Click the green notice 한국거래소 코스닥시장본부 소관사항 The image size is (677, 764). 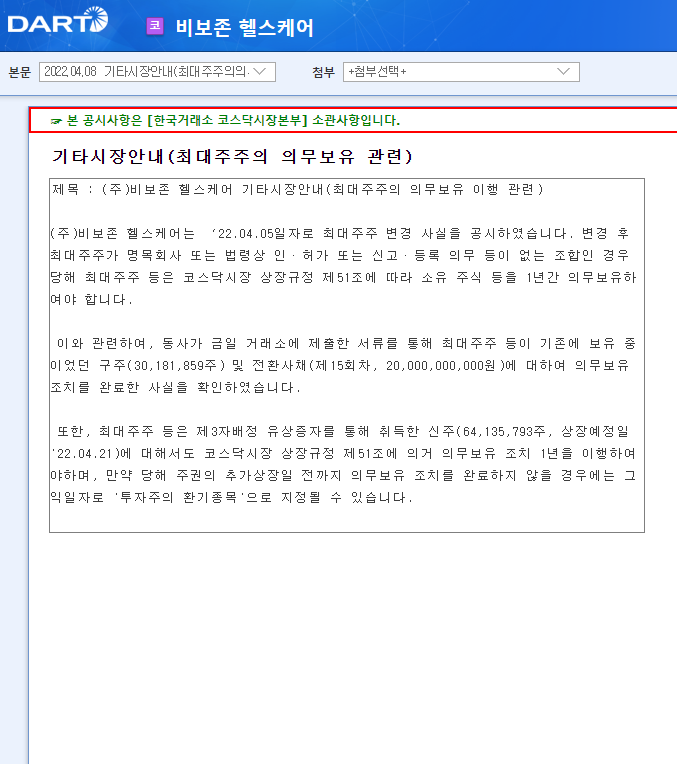[233, 120]
